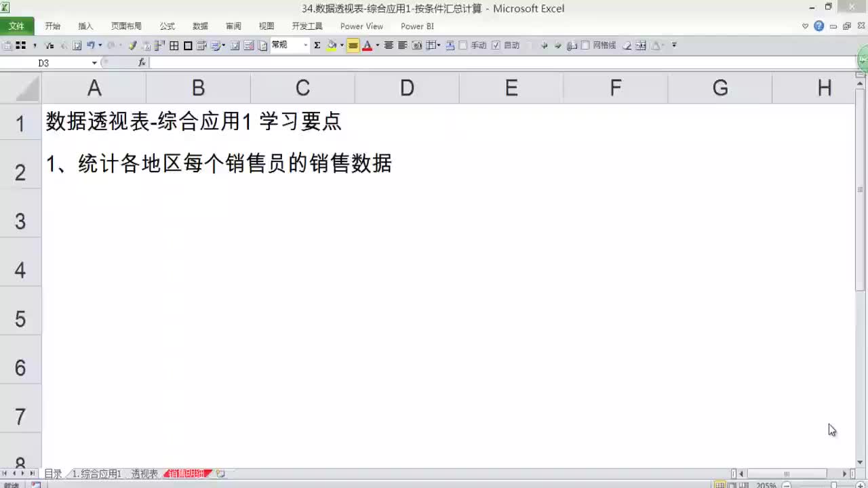868x488 pixels.
Task: Click the fx insert function button
Action: click(x=142, y=63)
